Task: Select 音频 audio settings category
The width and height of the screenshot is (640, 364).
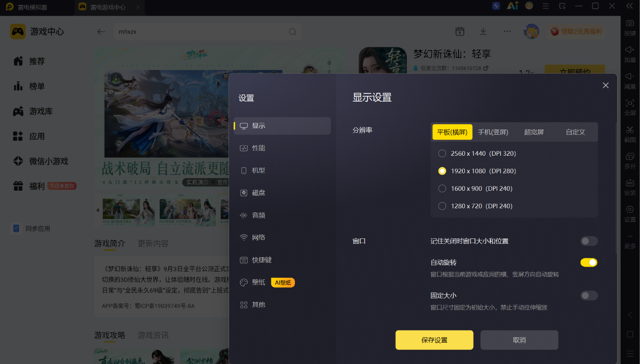Action: 282,215
